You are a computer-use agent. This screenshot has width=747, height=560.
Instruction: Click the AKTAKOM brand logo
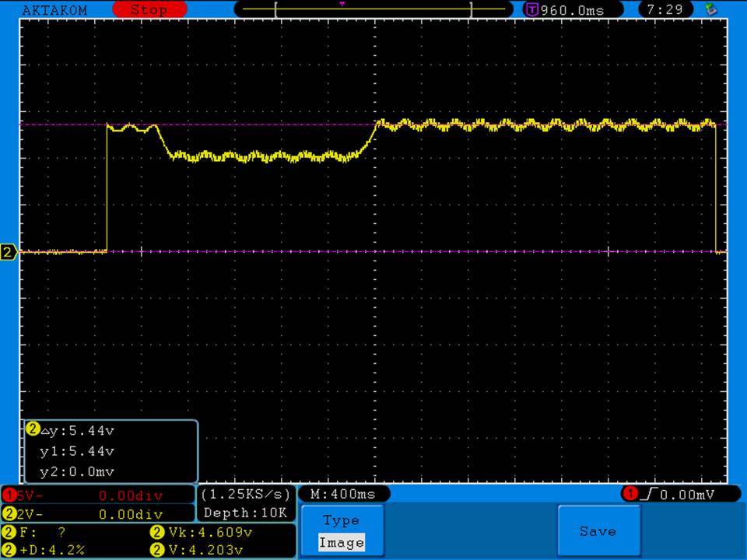point(54,10)
